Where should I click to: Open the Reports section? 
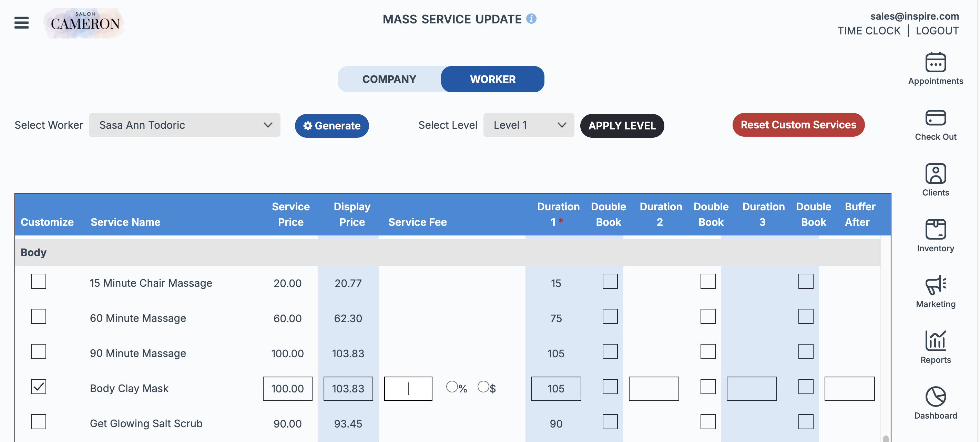point(935,347)
